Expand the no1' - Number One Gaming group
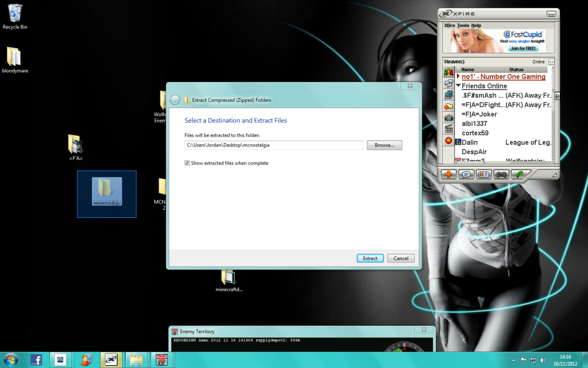Viewport: 588px width, 368px height. [x=459, y=76]
